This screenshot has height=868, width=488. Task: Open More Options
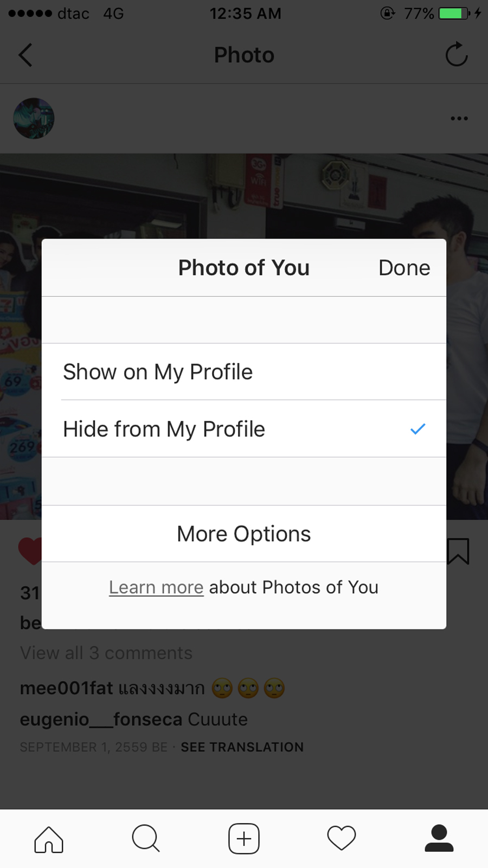pos(243,534)
